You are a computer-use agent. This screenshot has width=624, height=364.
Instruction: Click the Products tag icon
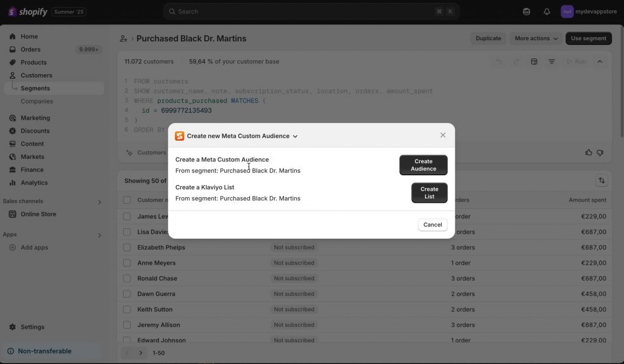click(12, 62)
